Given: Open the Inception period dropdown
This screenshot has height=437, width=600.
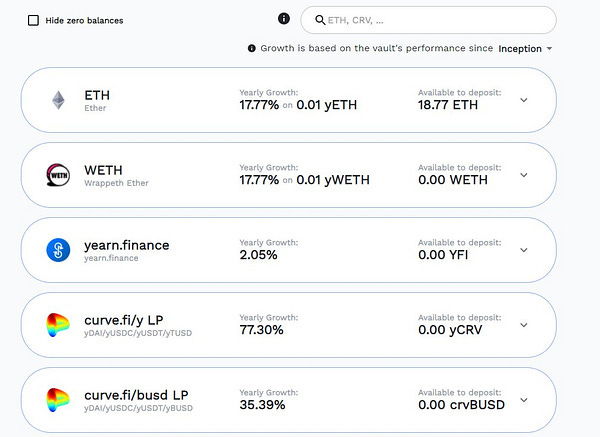Looking at the screenshot, I should click(525, 49).
